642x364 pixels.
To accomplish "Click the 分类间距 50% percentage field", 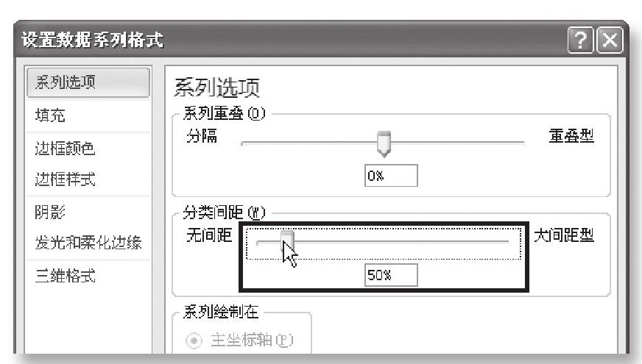I will pos(391,275).
